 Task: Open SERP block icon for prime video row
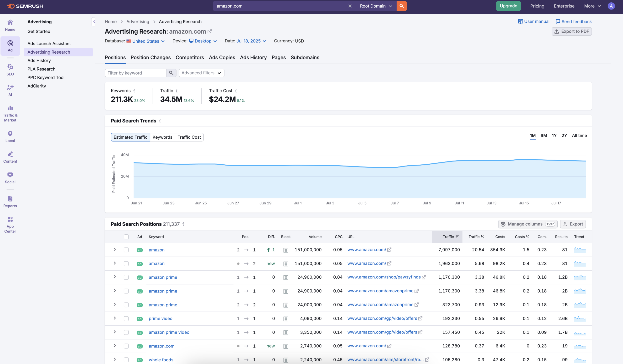click(x=286, y=319)
